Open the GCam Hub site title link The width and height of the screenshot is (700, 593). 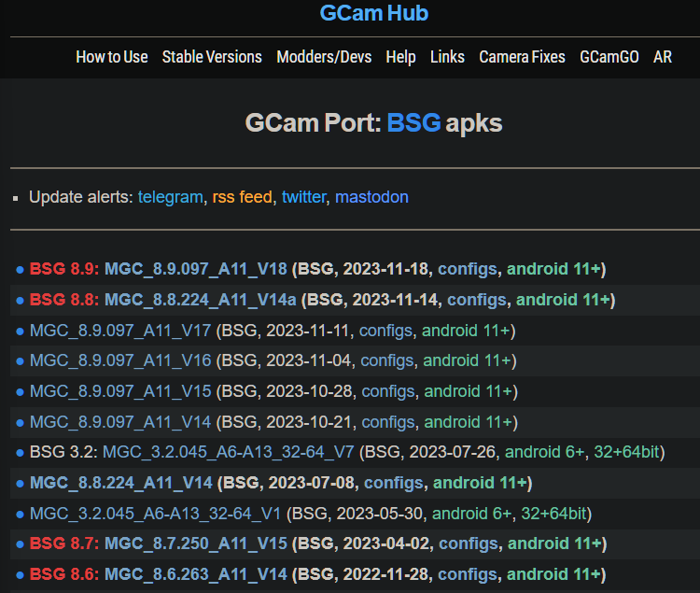pos(374,13)
